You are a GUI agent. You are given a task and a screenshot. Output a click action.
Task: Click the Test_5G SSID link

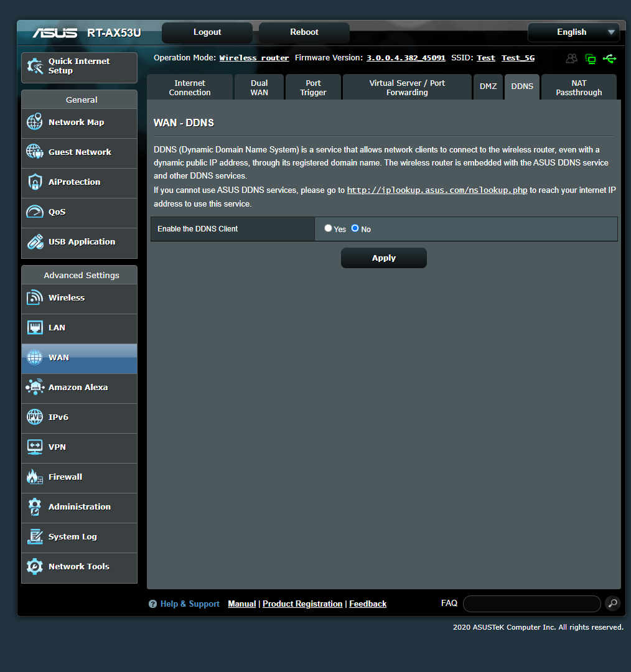[x=518, y=58]
